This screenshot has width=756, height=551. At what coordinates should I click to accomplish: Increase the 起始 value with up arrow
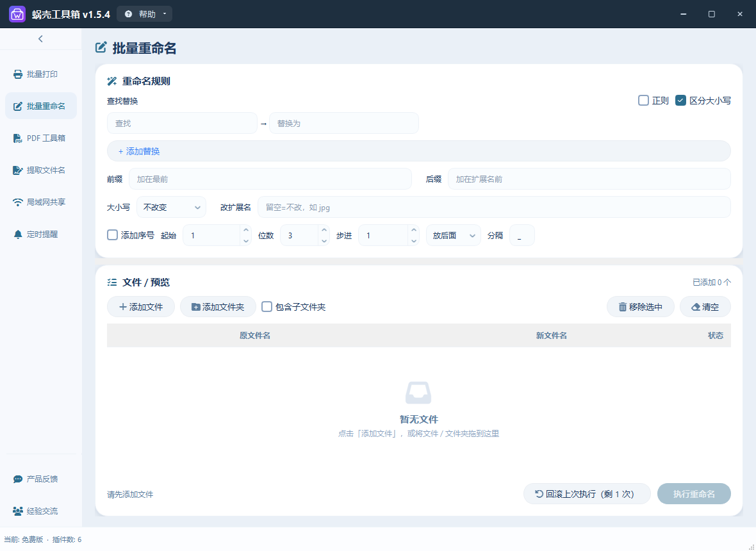pos(246,230)
